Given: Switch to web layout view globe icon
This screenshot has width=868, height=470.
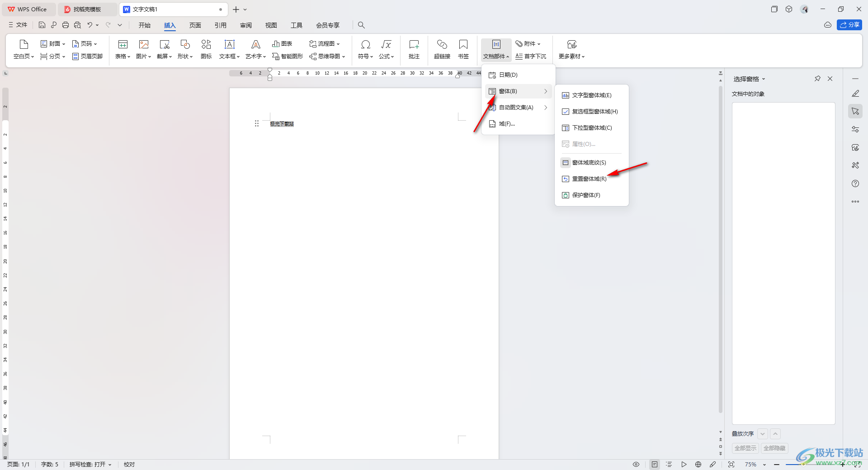Looking at the screenshot, I should [698, 465].
